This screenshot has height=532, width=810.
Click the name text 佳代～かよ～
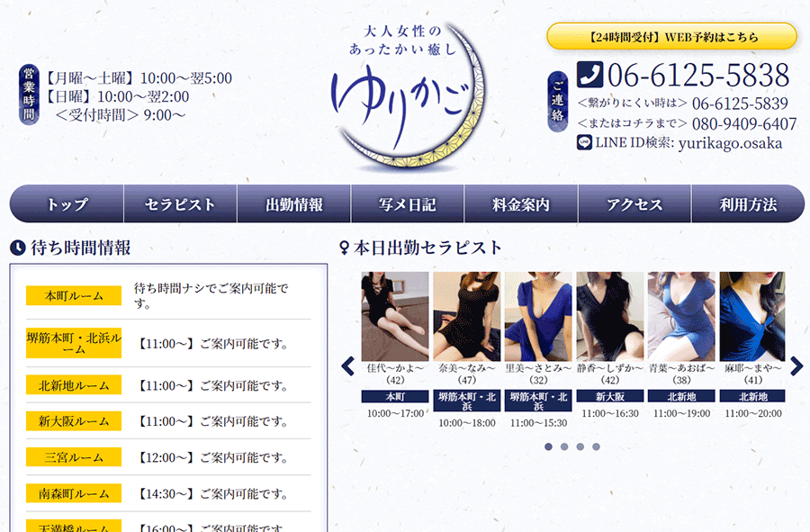click(x=395, y=368)
